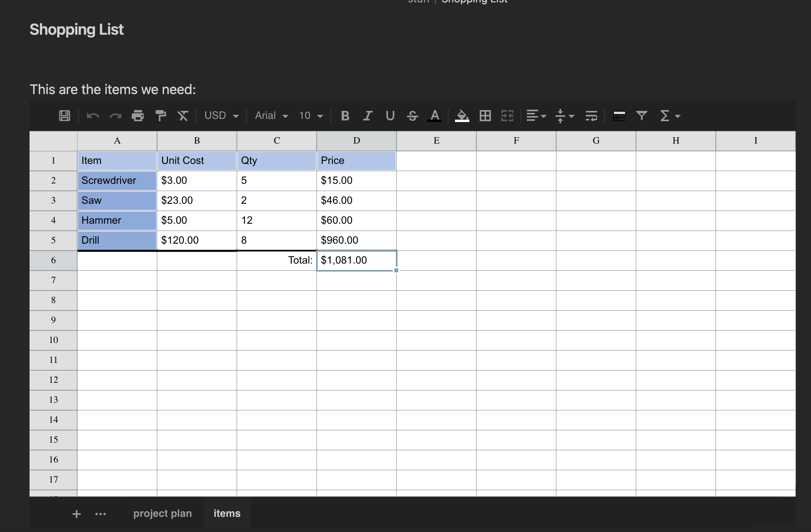
Task: Click the print icon
Action: click(138, 116)
